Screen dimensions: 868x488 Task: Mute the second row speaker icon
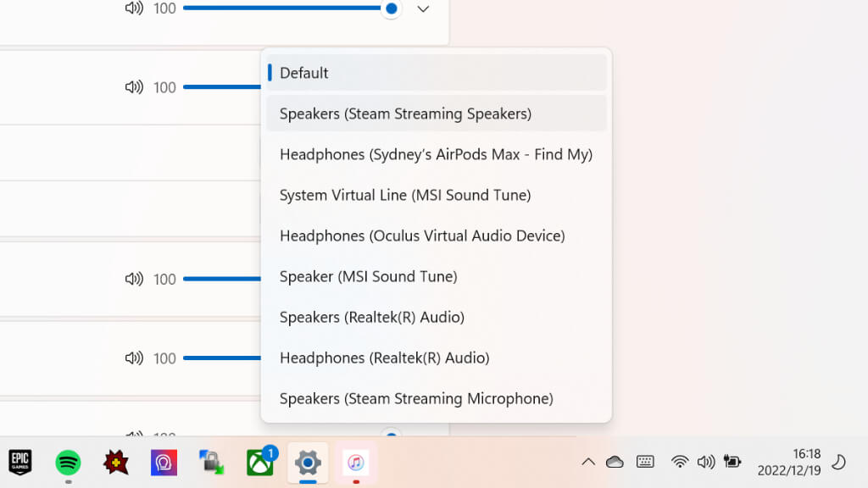pyautogui.click(x=134, y=87)
